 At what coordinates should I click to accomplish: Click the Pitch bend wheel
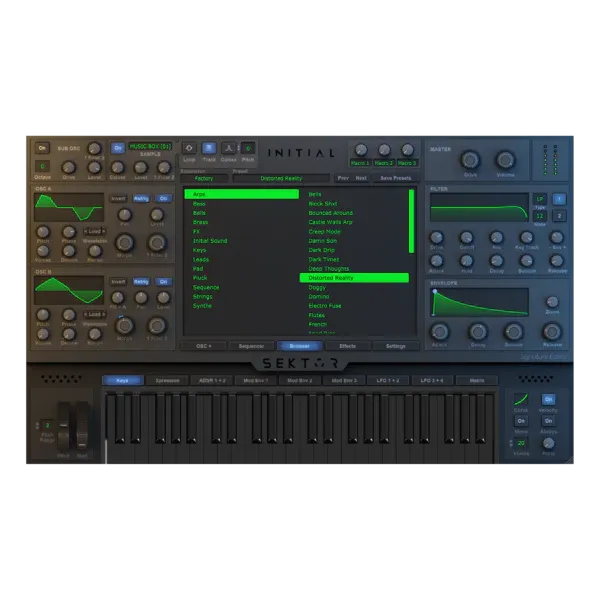(64, 427)
